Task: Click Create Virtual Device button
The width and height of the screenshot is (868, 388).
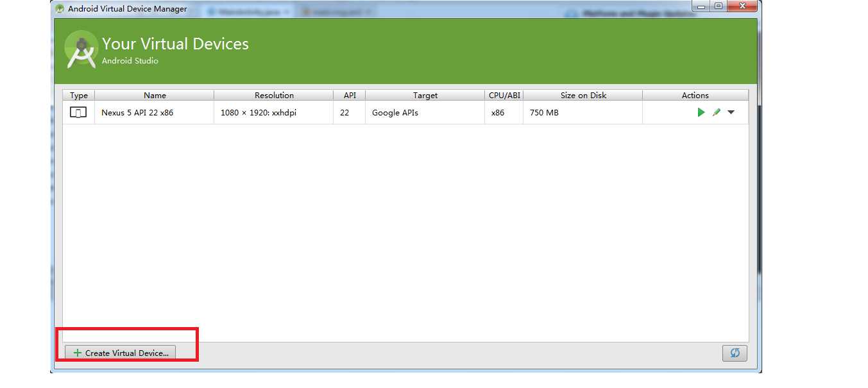Action: [x=121, y=353]
